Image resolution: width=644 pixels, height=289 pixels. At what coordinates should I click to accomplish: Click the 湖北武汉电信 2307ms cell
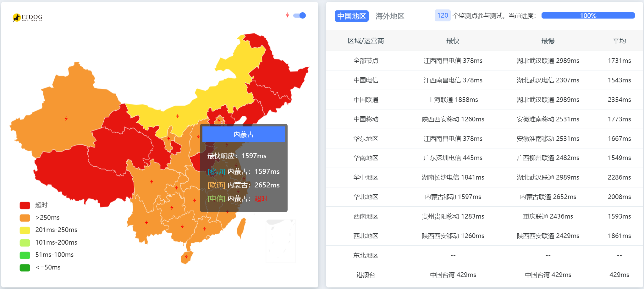tap(548, 80)
